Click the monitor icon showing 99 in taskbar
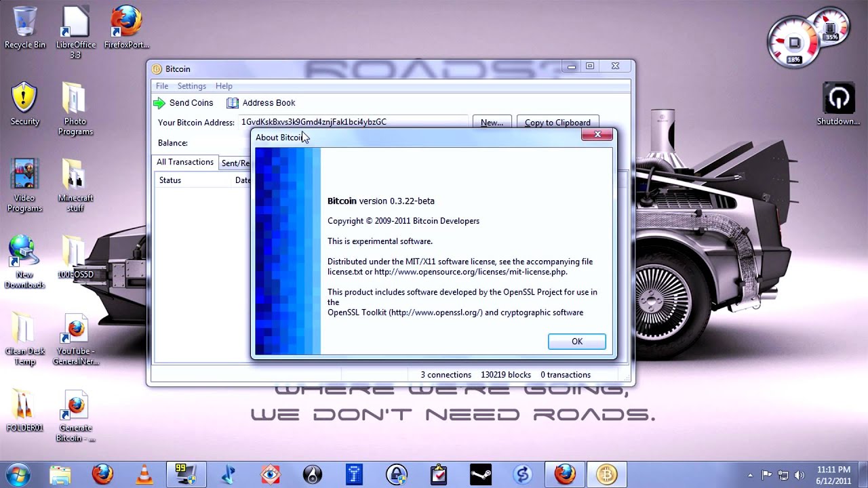Viewport: 868px width, 488px height. coord(186,474)
